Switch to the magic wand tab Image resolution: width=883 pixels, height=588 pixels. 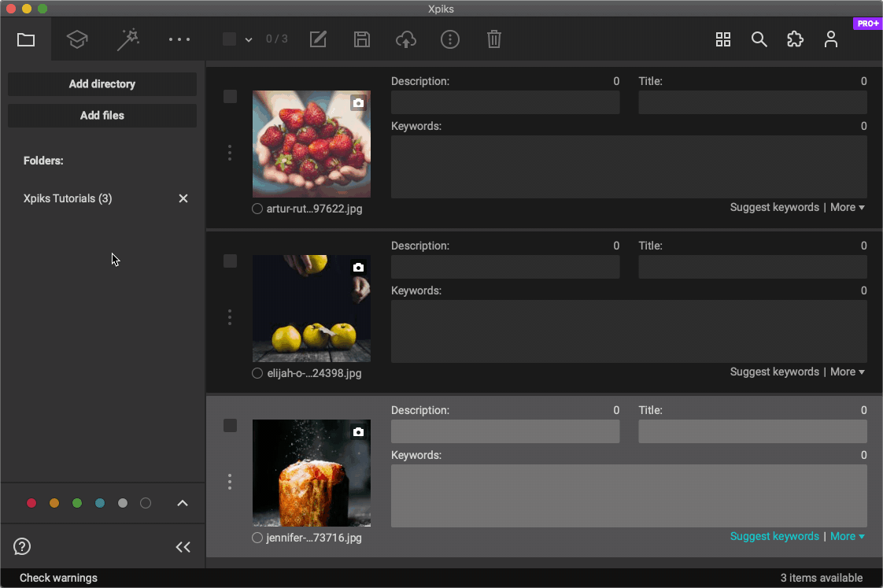[127, 39]
